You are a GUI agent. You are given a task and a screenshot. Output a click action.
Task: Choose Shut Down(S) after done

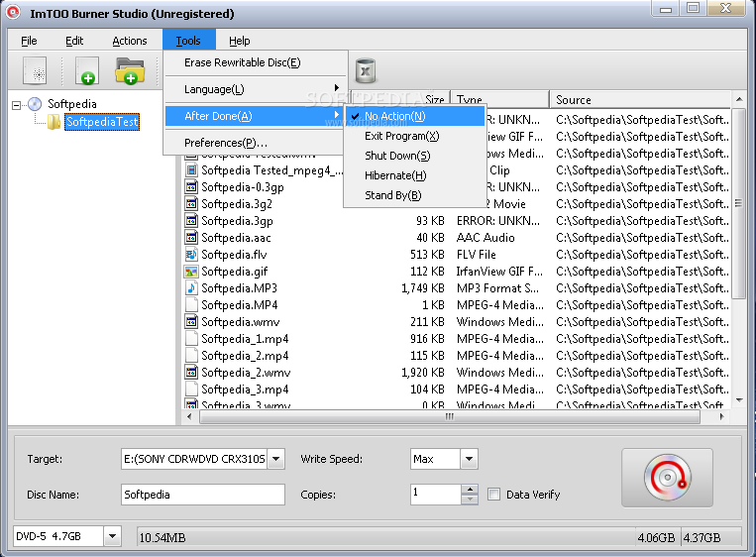(x=415, y=156)
